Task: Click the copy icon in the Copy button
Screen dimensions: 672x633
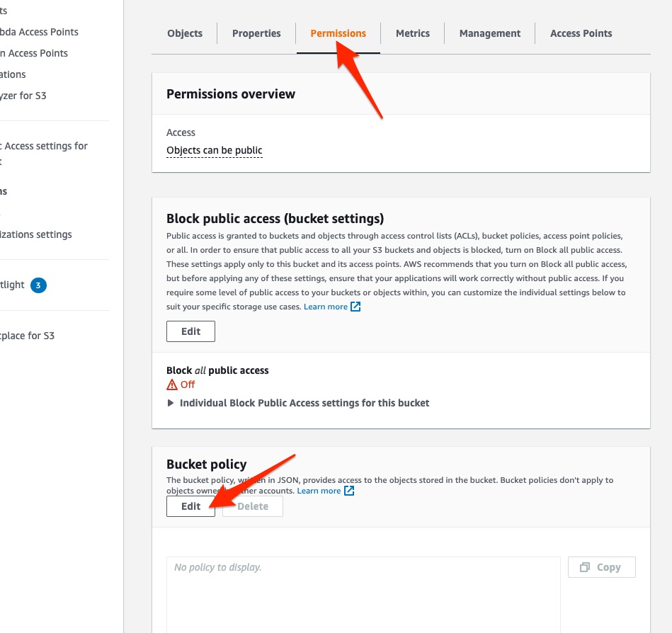Action: pos(585,567)
